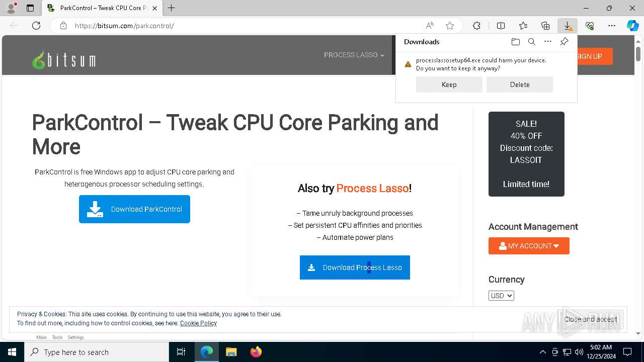
Task: Pin the Downloads panel
Action: pyautogui.click(x=565, y=42)
